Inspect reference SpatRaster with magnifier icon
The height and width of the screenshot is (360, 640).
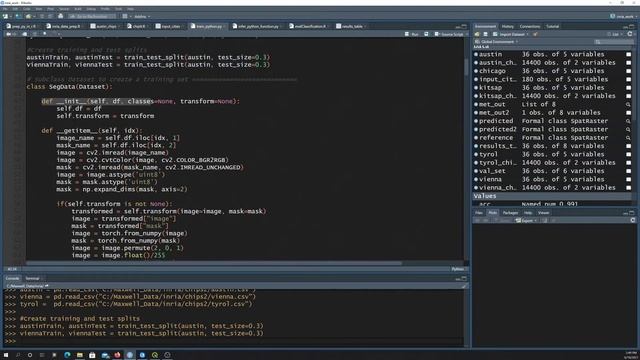[x=629, y=138]
